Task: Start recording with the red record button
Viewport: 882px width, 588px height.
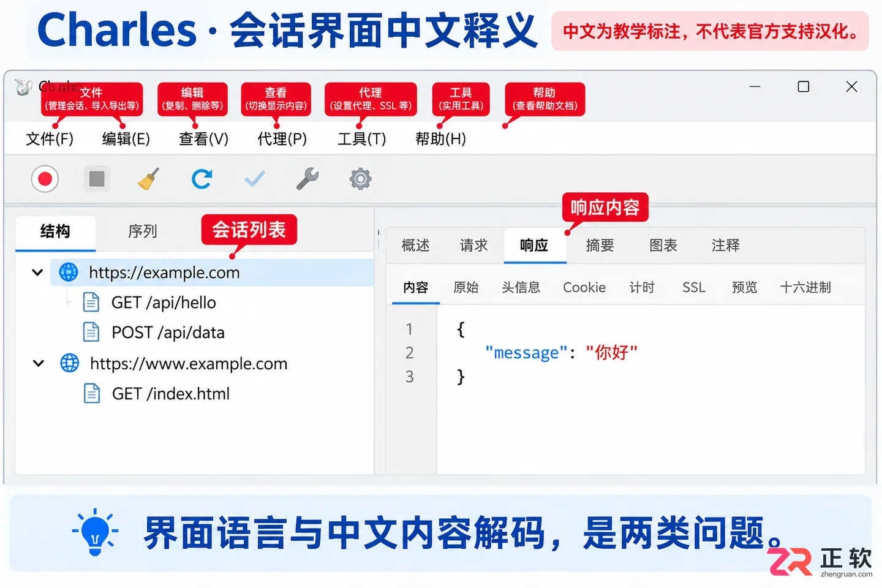Action: 45,179
